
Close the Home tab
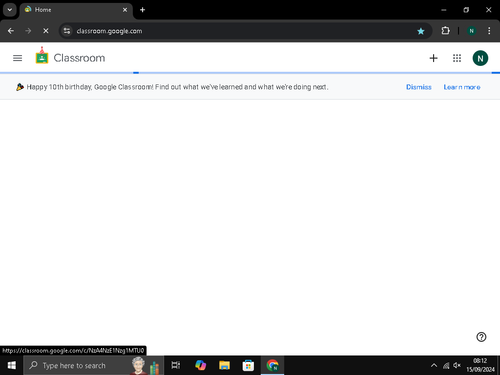125,10
